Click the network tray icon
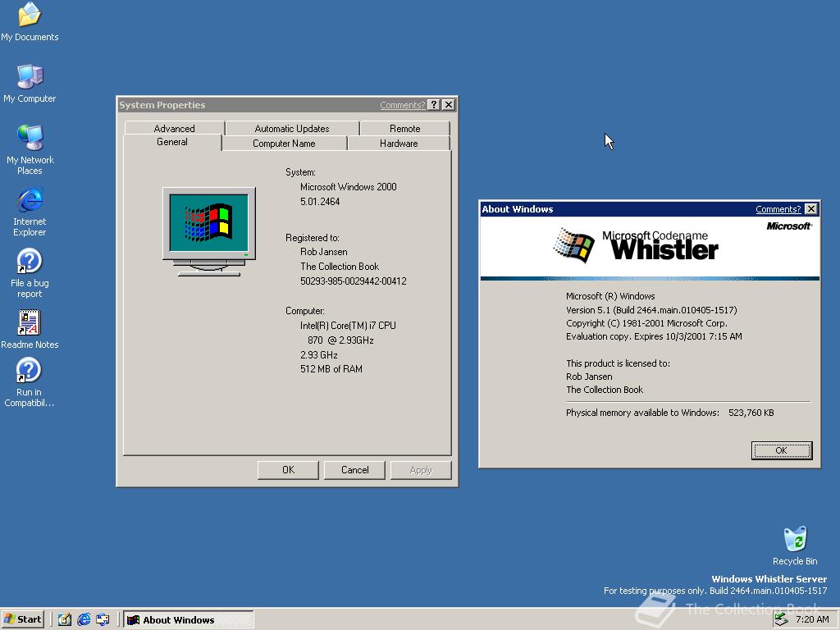The width and height of the screenshot is (840, 630). point(782,619)
